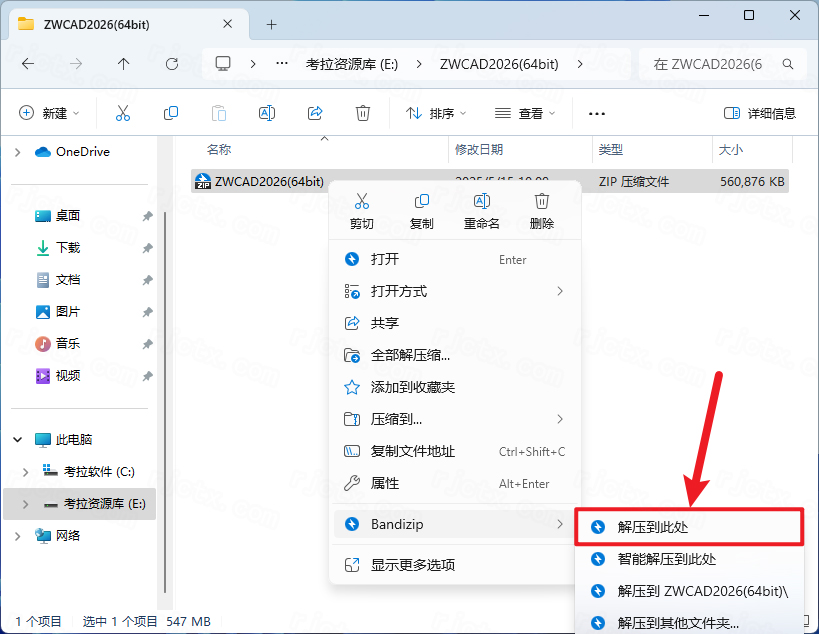819x634 pixels.
Task: Choose 智能解压到此处 option
Action: pyautogui.click(x=666, y=559)
